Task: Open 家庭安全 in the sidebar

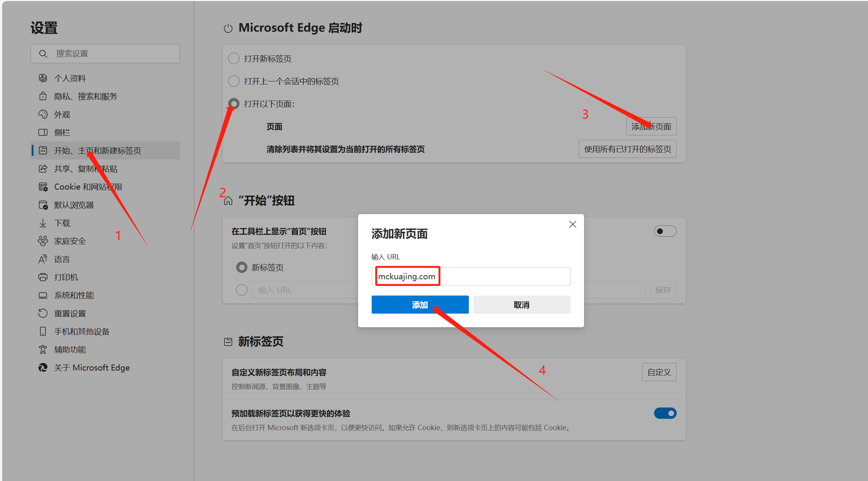Action: coord(105,241)
